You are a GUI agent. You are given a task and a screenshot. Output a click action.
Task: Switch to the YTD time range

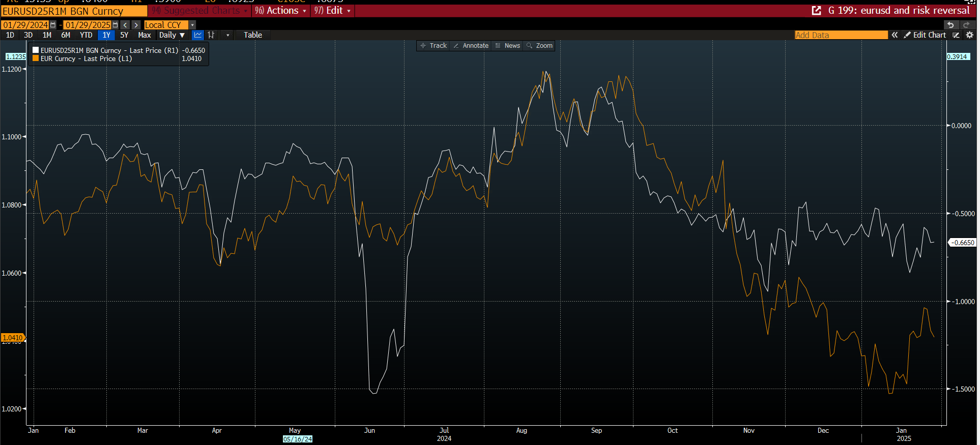[x=86, y=35]
